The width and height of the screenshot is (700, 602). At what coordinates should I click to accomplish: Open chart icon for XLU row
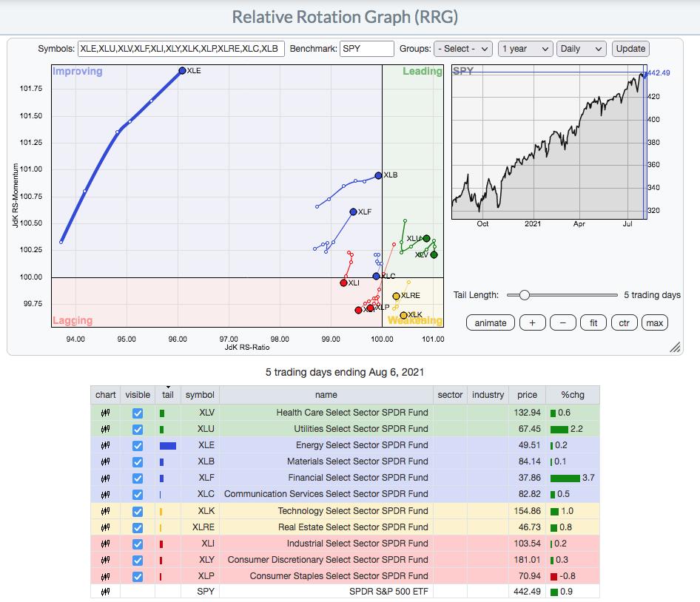[105, 429]
